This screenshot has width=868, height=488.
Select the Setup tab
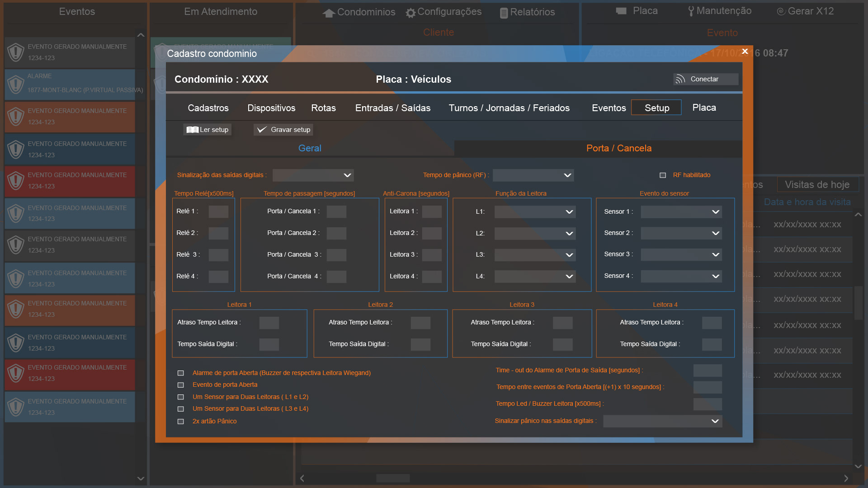tap(656, 108)
